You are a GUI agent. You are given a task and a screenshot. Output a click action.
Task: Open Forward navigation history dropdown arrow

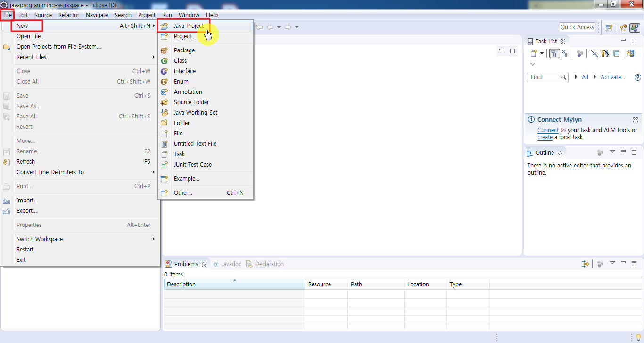pos(297,27)
